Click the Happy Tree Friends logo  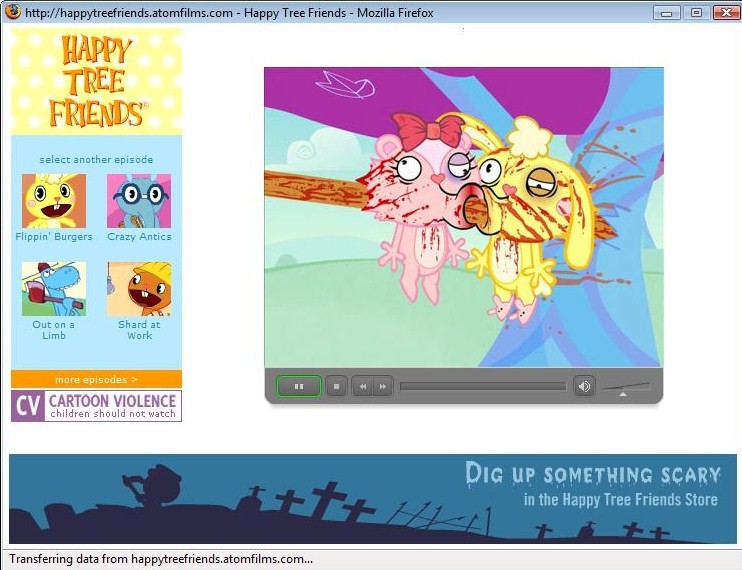point(97,81)
